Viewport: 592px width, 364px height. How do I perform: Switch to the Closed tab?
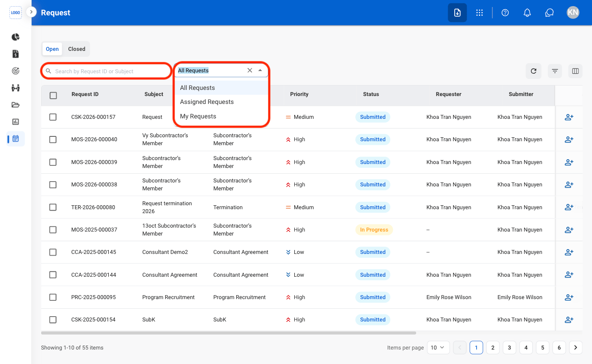click(77, 49)
